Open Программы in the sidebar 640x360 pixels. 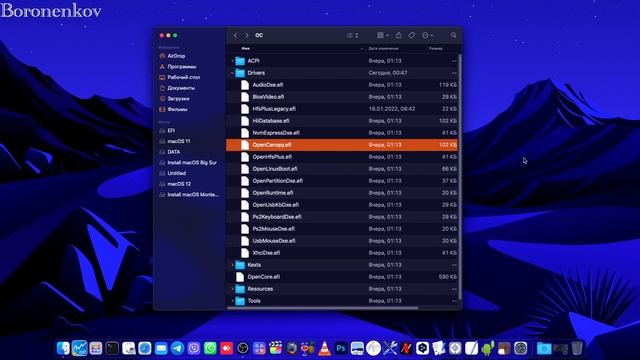click(182, 67)
